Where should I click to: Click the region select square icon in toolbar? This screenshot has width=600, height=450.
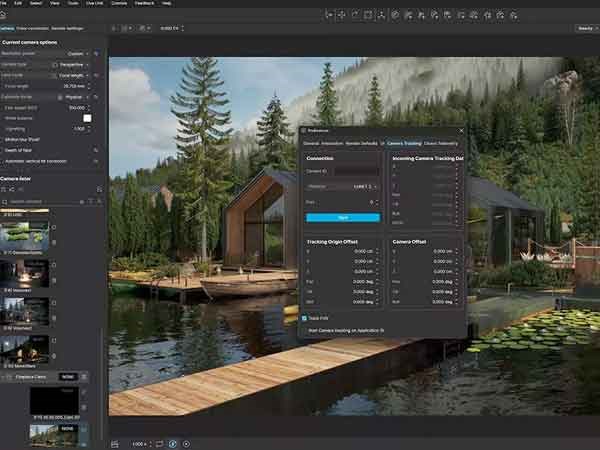coord(368,15)
